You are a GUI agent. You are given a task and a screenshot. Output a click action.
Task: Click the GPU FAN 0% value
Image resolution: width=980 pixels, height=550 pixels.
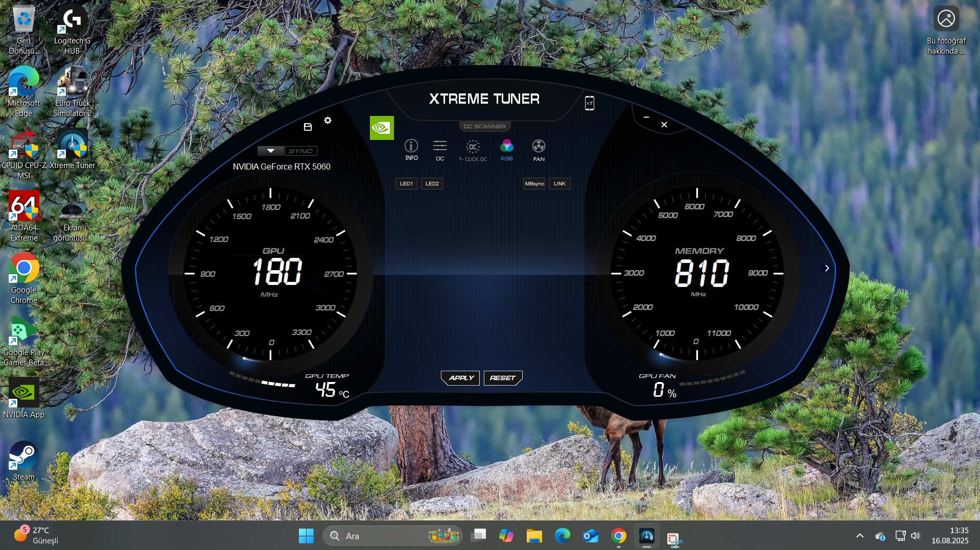coord(665,391)
